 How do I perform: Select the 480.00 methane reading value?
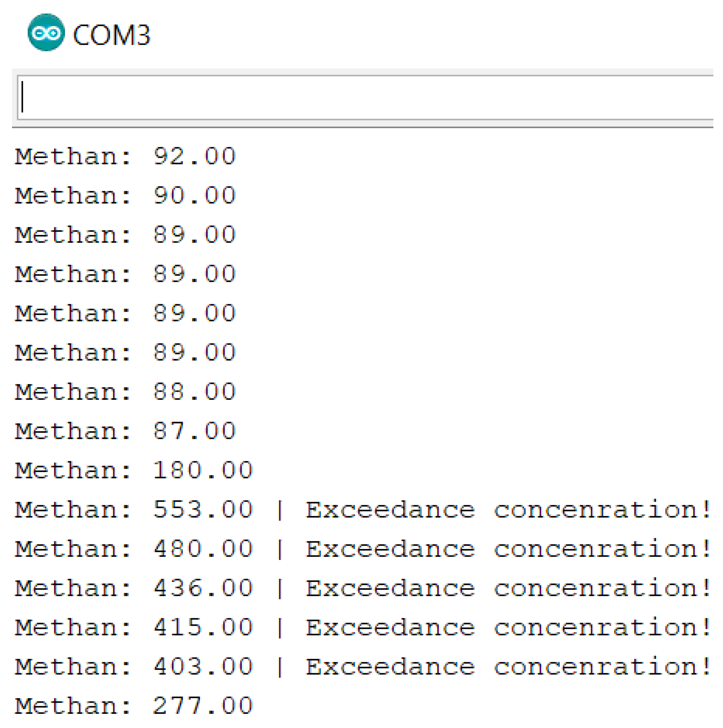pos(203,548)
